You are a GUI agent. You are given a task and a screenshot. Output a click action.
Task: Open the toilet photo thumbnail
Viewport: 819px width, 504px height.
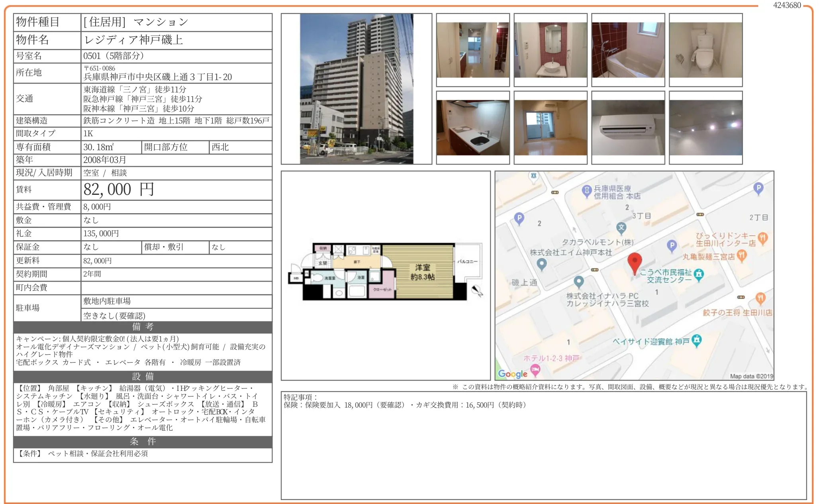pos(705,50)
